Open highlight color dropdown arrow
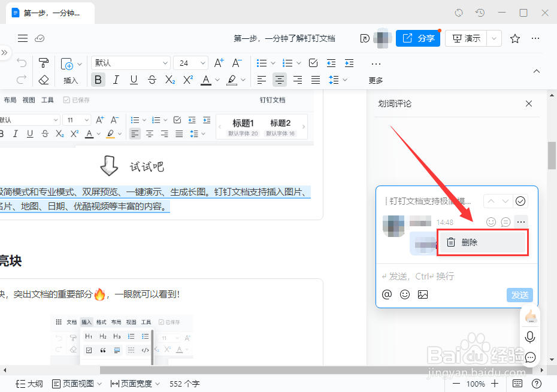The width and height of the screenshot is (557, 392). click(x=243, y=80)
